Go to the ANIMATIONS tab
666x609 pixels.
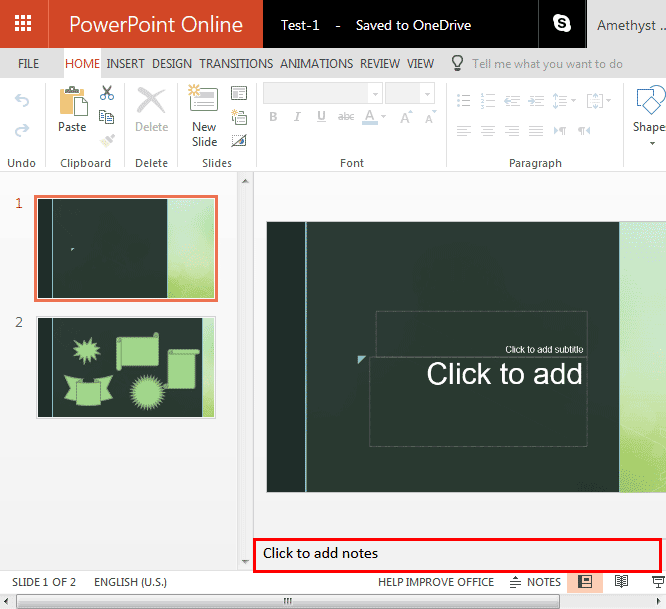click(316, 64)
